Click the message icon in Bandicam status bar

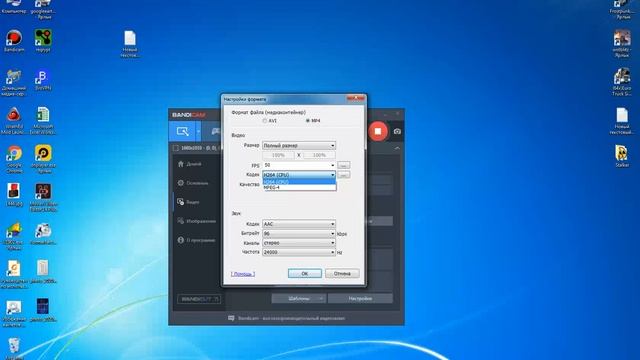pyautogui.click(x=231, y=318)
